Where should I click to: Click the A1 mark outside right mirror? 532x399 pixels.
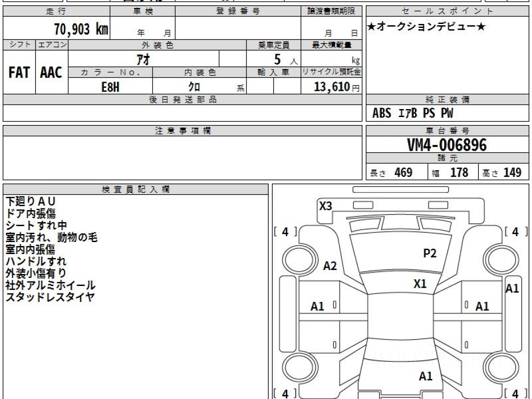[512, 288]
